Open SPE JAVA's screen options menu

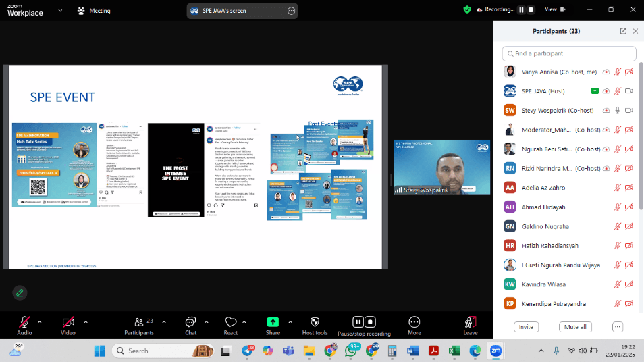tap(291, 11)
